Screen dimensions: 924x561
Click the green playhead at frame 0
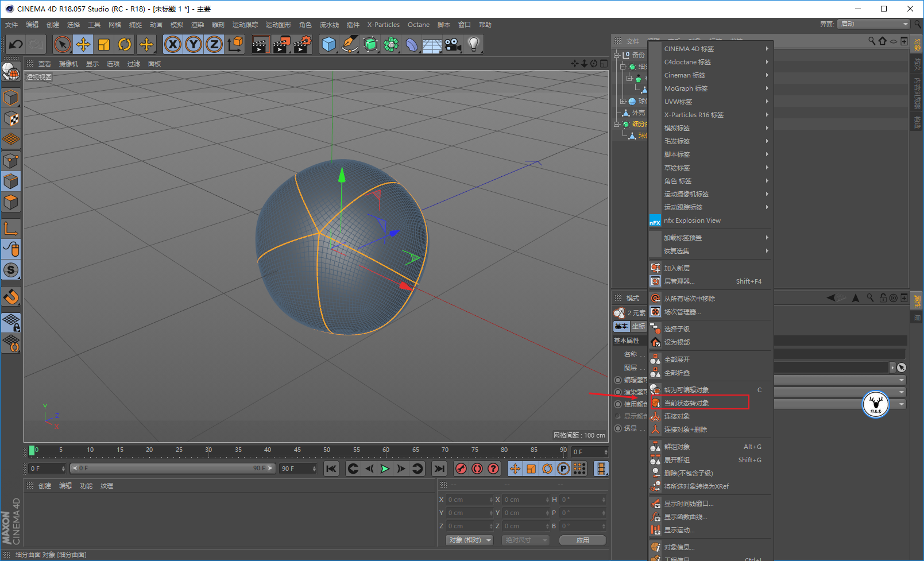point(32,451)
